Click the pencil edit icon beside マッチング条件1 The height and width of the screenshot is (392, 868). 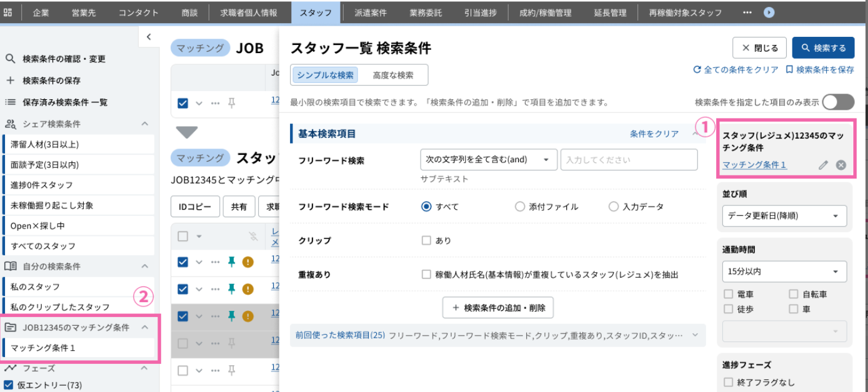coord(823,165)
